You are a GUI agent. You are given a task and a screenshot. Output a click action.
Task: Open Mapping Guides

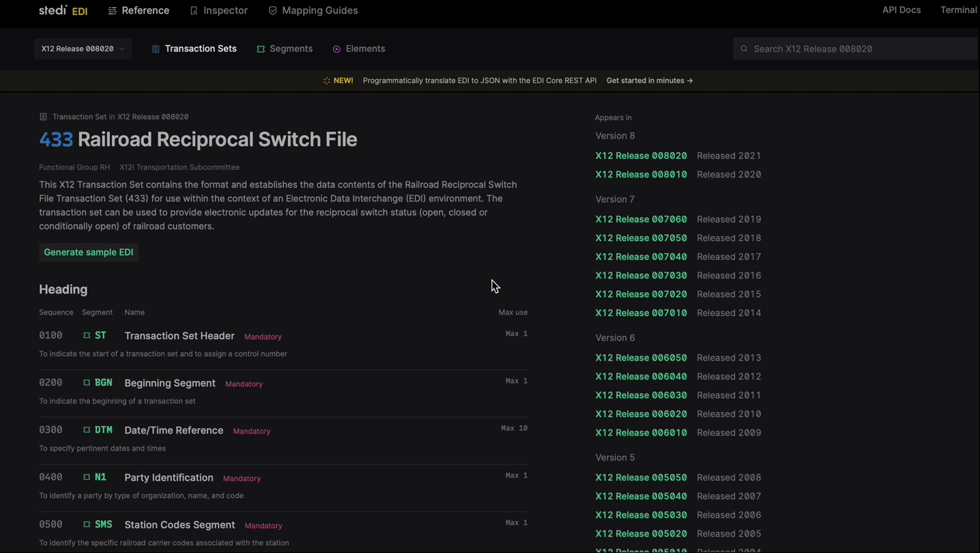point(313,11)
